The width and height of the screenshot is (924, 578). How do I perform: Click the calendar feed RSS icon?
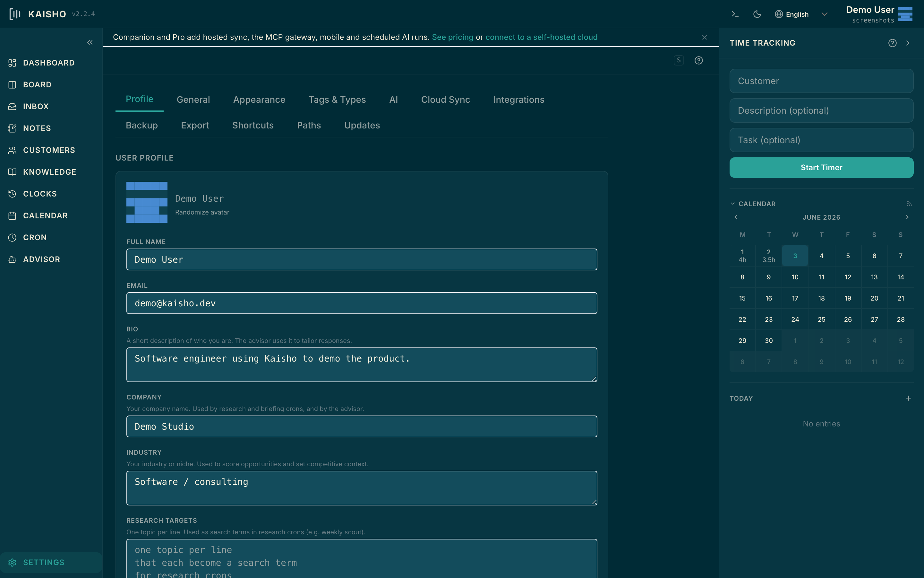[x=909, y=204]
